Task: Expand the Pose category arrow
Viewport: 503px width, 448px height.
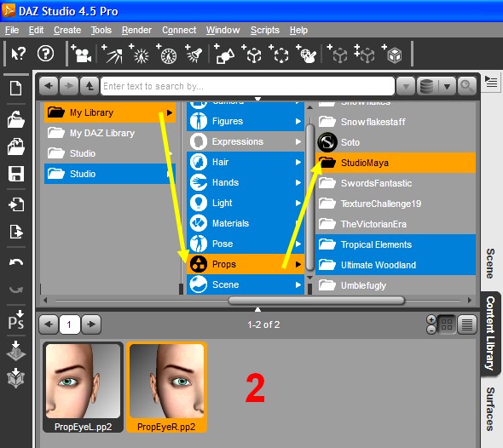Action: pyautogui.click(x=298, y=244)
